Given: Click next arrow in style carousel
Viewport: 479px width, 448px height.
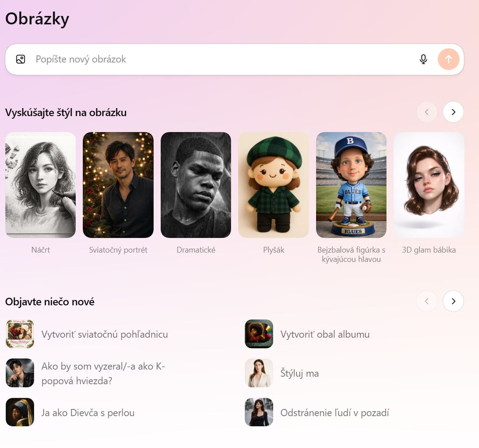Looking at the screenshot, I should (x=453, y=112).
